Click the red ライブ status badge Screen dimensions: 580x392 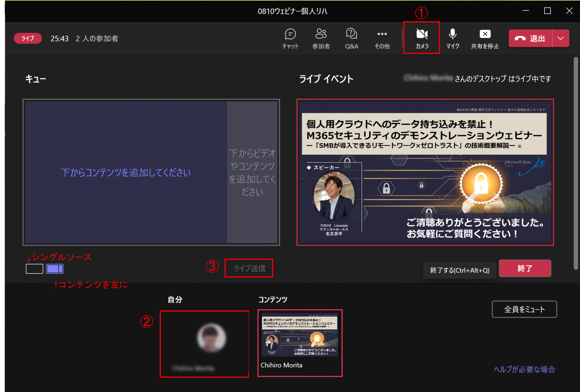[x=28, y=39]
